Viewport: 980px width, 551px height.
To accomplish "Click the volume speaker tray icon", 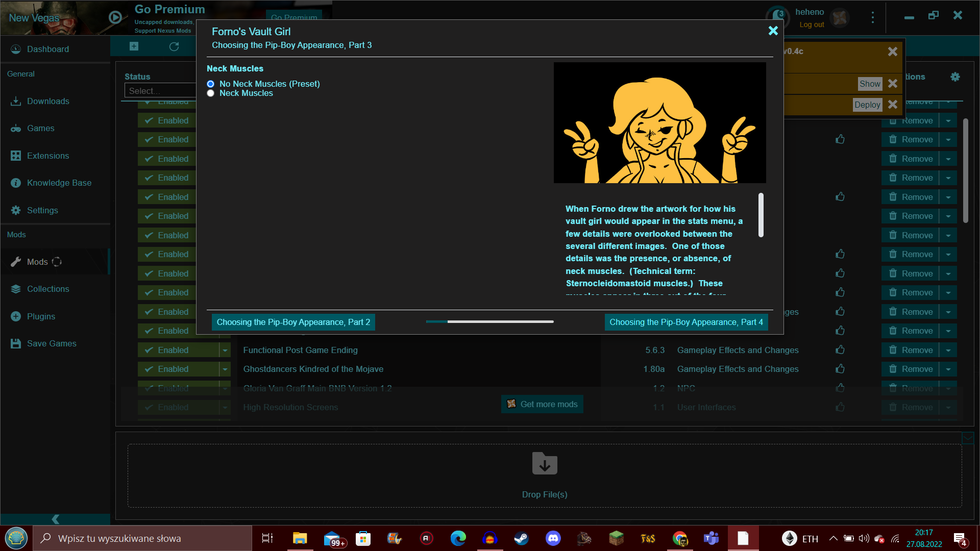I will [864, 538].
